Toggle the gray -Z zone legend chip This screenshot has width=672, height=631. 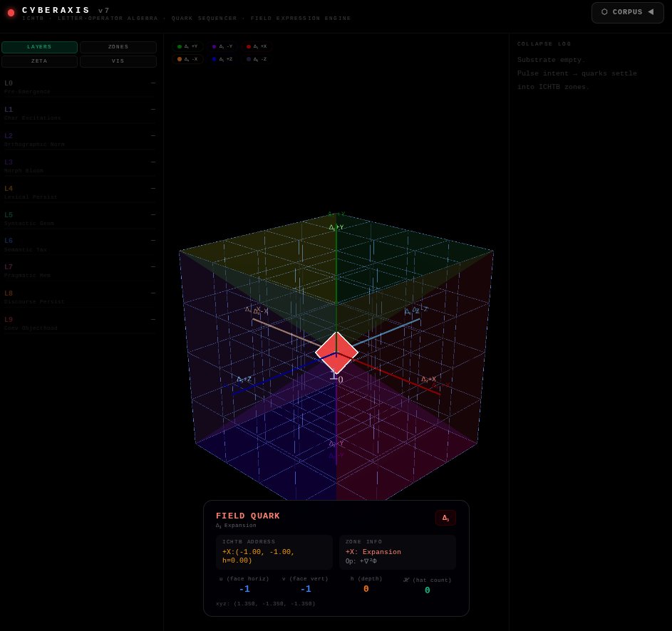257,59
